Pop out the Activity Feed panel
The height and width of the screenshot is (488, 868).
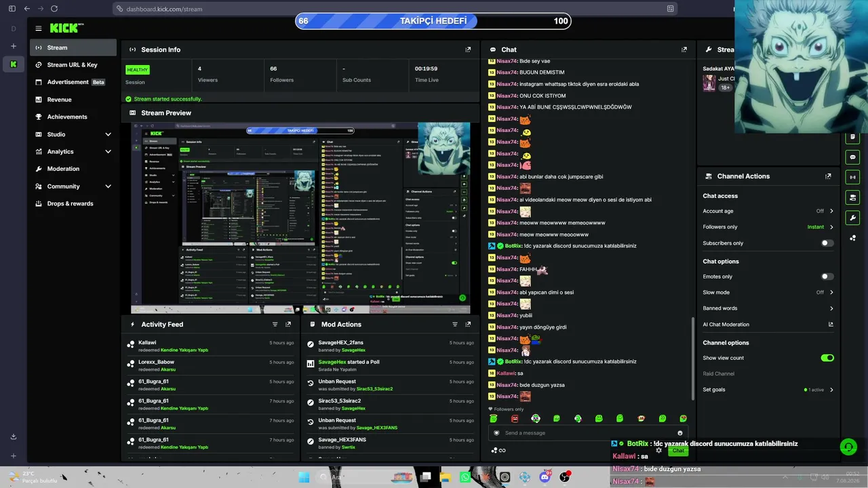pyautogui.click(x=288, y=325)
